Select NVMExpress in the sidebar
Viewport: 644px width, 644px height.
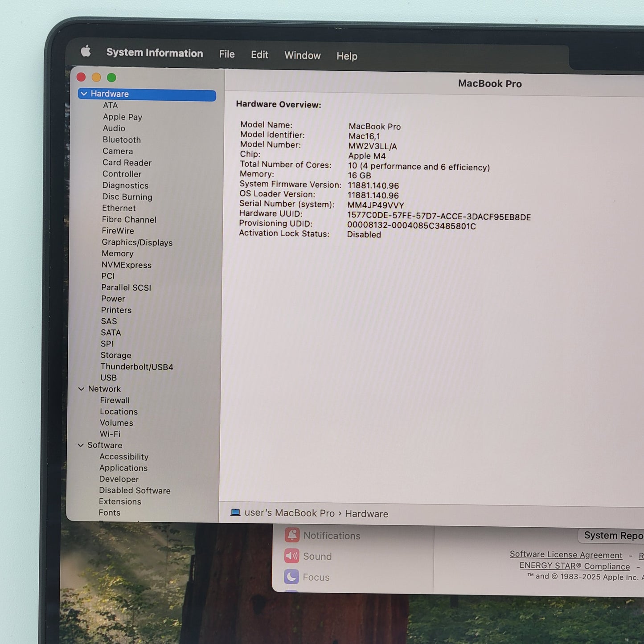(126, 265)
